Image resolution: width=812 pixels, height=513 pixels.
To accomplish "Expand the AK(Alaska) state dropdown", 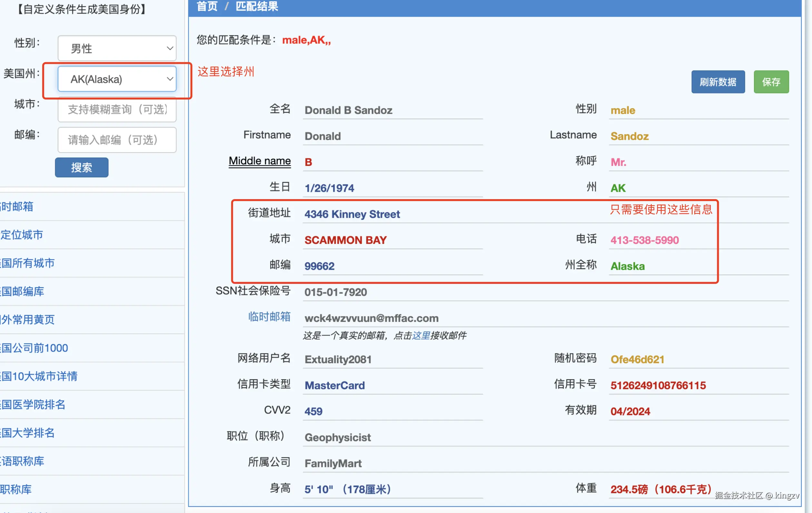I will (117, 79).
